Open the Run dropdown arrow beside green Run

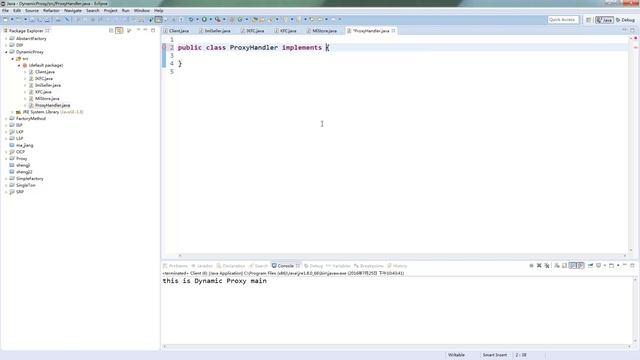pos(211,20)
